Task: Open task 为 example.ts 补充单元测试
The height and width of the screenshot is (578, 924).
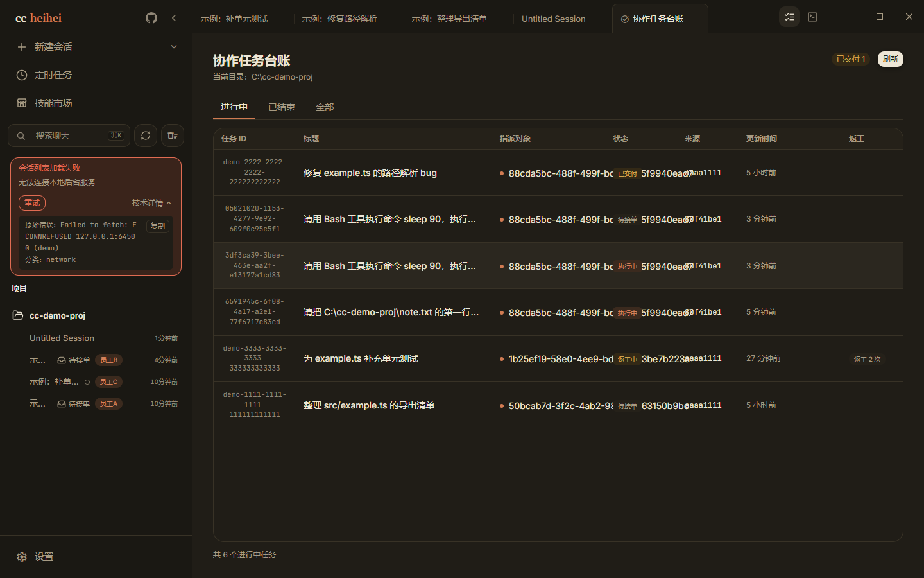Action: coord(558,358)
